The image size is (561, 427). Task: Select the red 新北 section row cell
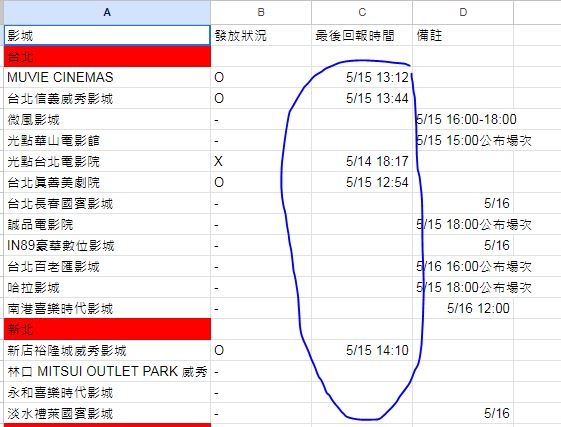(107, 329)
